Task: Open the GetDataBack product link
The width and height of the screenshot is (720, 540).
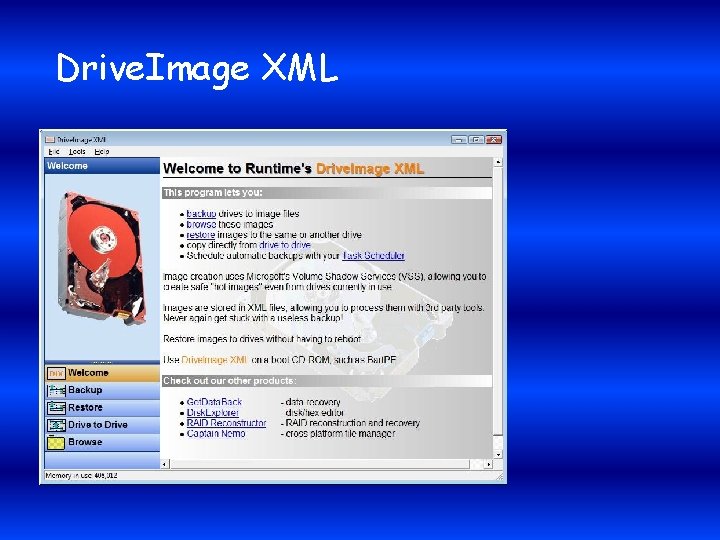Action: tap(214, 402)
